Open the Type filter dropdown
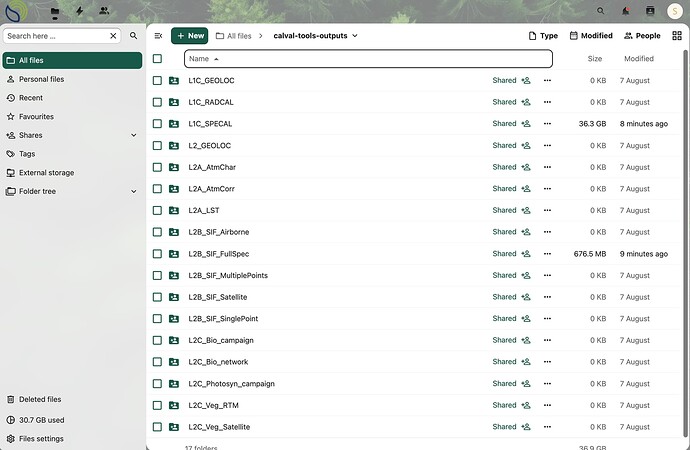The width and height of the screenshot is (690, 450). 543,36
